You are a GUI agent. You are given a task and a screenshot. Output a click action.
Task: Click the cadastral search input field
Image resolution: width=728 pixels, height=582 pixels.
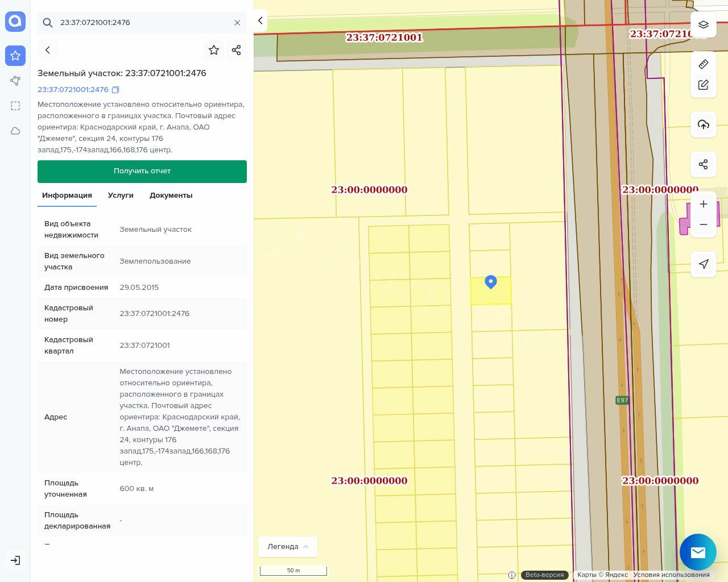click(x=142, y=23)
